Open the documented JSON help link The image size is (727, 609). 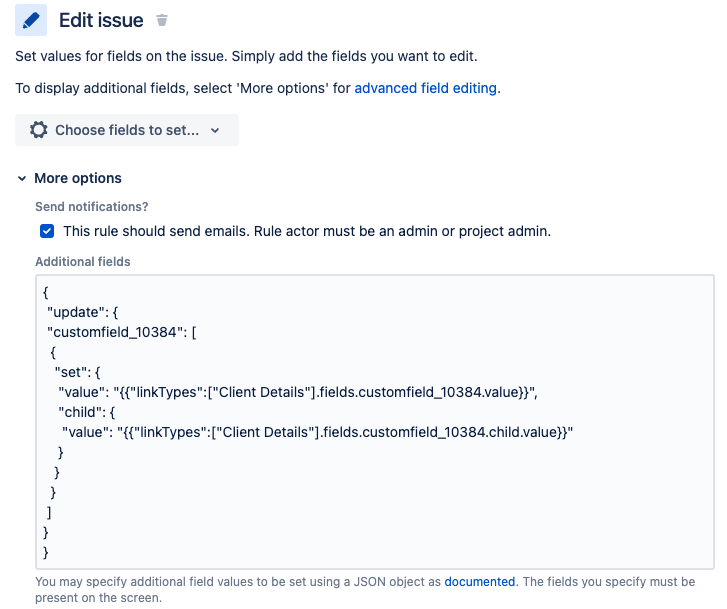[x=479, y=582]
